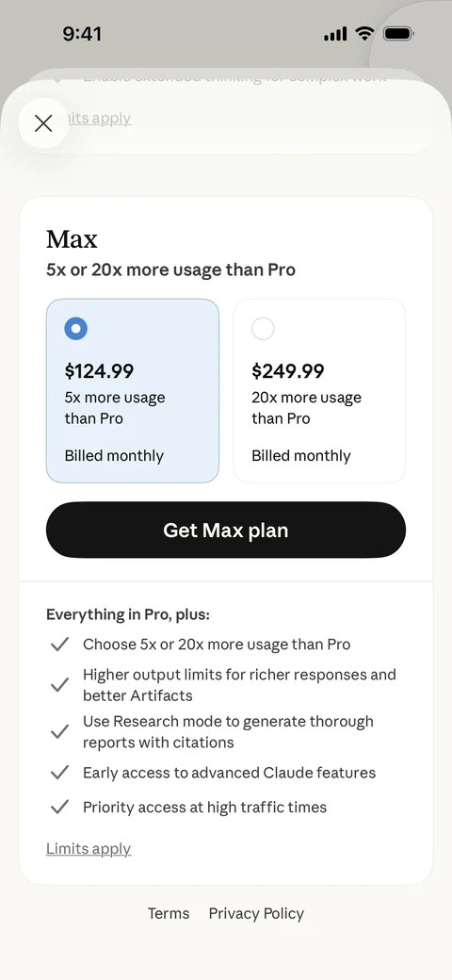Open the Privacy Policy link
Viewport: 452px width, 980px height.
(256, 913)
